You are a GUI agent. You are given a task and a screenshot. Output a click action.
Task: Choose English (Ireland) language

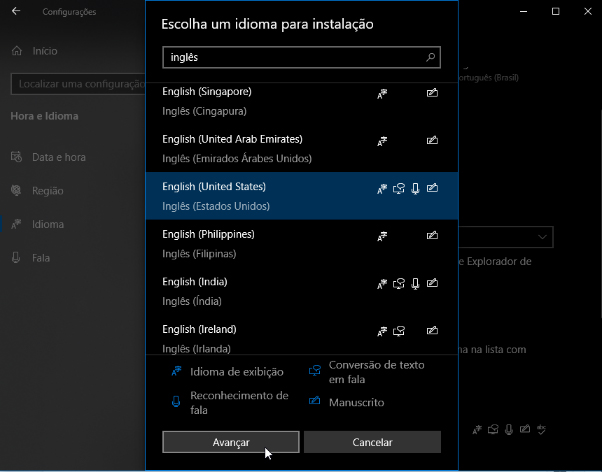(302, 335)
